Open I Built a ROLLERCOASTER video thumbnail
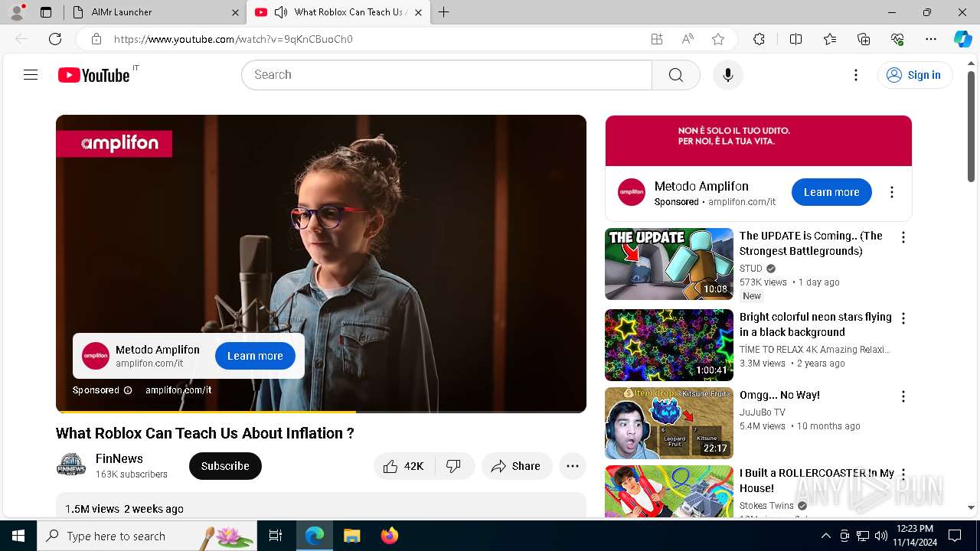The width and height of the screenshot is (980, 551). point(669,492)
